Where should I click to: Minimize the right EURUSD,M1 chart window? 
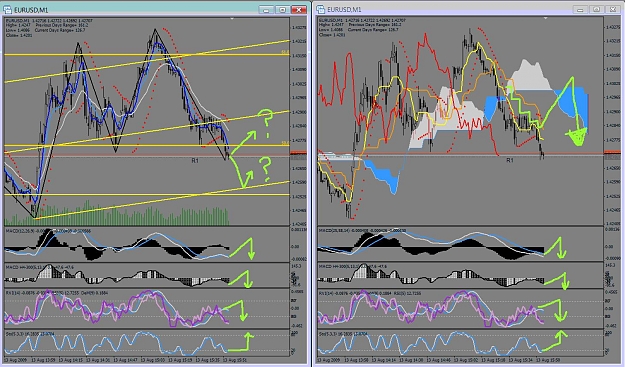tap(580, 9)
